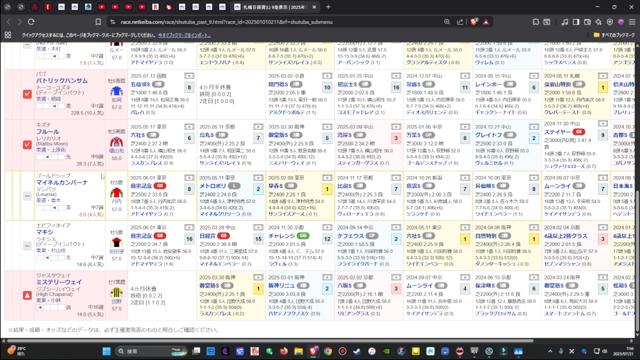Toggle the red check mark for パトリックハンサム
The height and width of the screenshot is (360, 640).
27,94
